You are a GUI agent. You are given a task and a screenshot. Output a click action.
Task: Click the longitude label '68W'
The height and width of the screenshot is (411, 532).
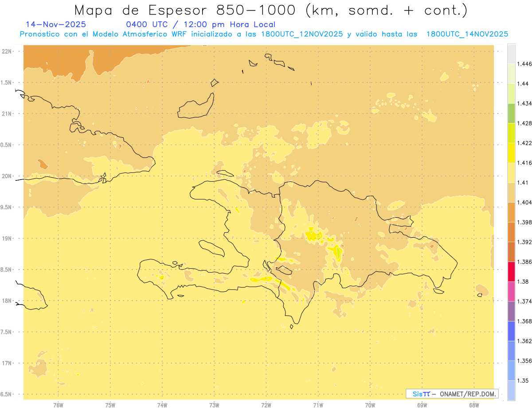474,405
